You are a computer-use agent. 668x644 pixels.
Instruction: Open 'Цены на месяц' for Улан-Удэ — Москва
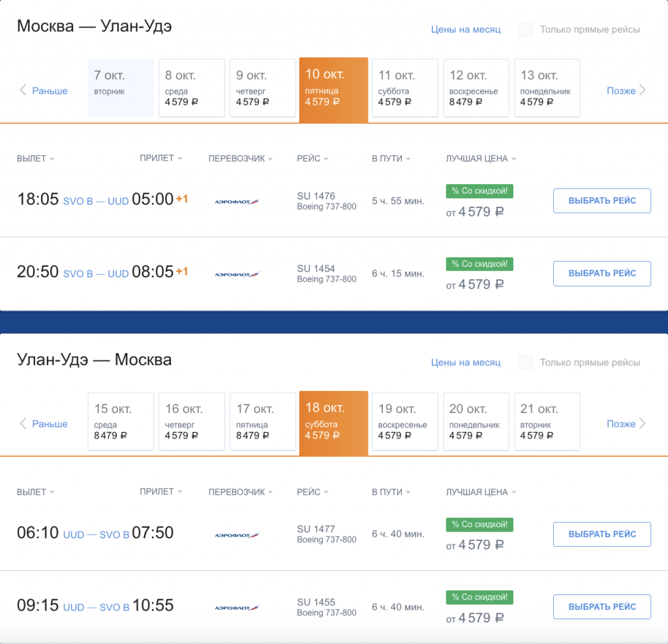click(x=465, y=362)
